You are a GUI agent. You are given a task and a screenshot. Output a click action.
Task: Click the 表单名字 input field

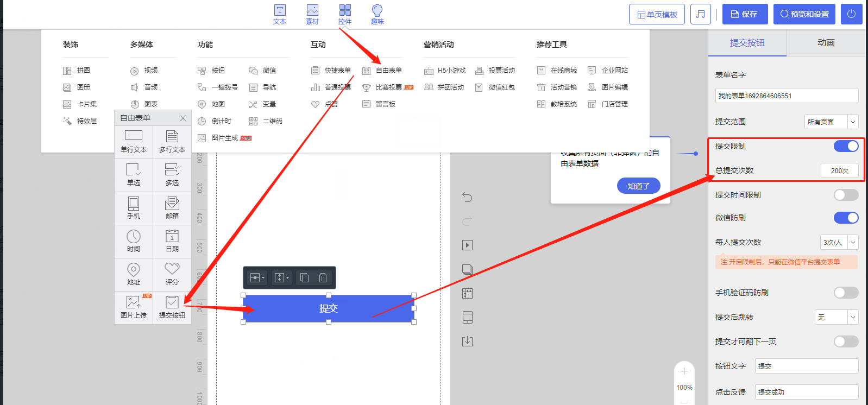pyautogui.click(x=787, y=96)
